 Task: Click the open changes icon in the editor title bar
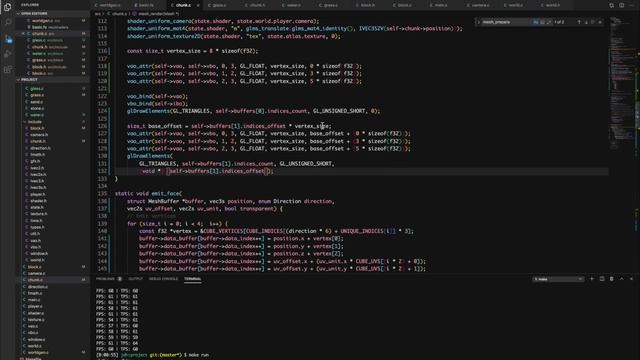[611, 5]
